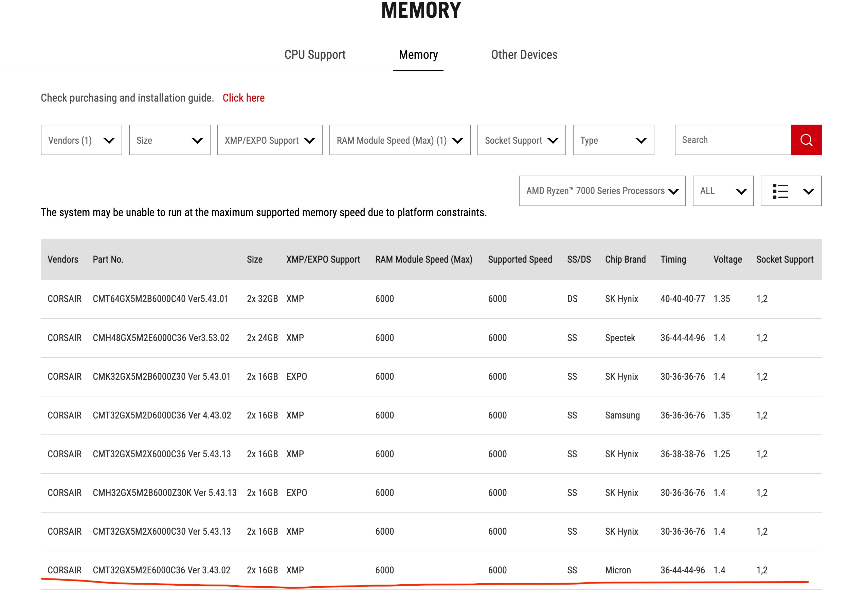Select the CMT64GX5M2B6000C40 memory row
Screen dimensions: 868x606
point(161,299)
